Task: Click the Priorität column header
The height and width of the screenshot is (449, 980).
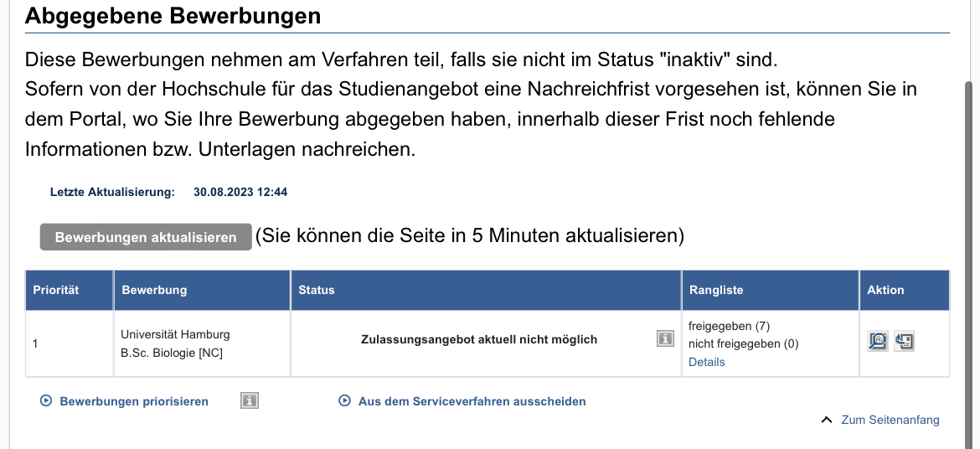Action: pyautogui.click(x=56, y=290)
